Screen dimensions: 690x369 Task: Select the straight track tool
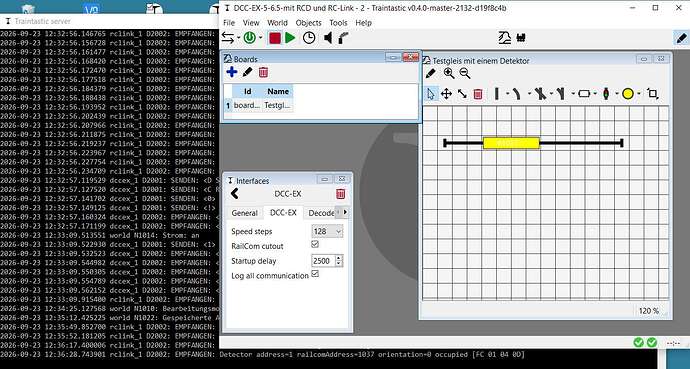pos(497,94)
